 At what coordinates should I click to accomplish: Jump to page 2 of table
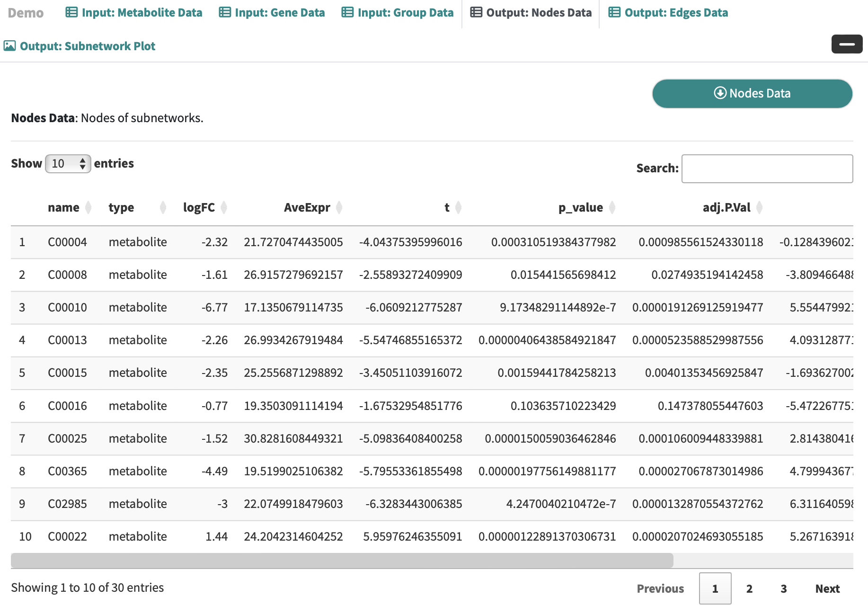(x=749, y=588)
